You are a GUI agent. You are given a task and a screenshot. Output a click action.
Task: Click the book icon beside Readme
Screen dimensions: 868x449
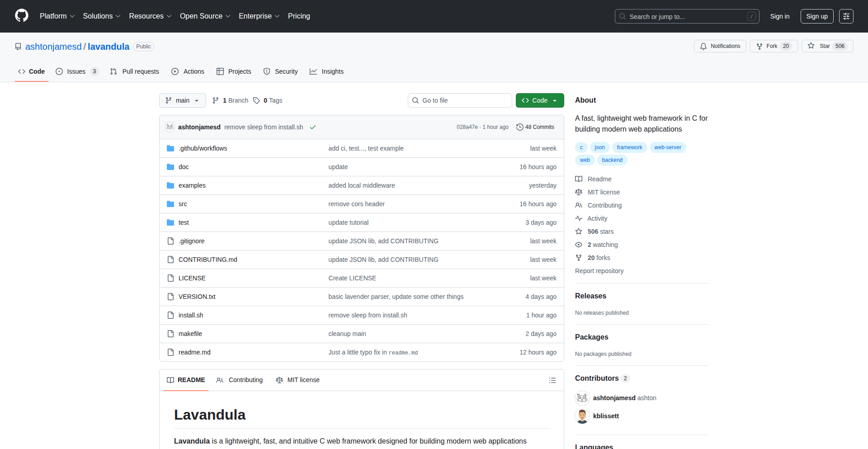[579, 179]
